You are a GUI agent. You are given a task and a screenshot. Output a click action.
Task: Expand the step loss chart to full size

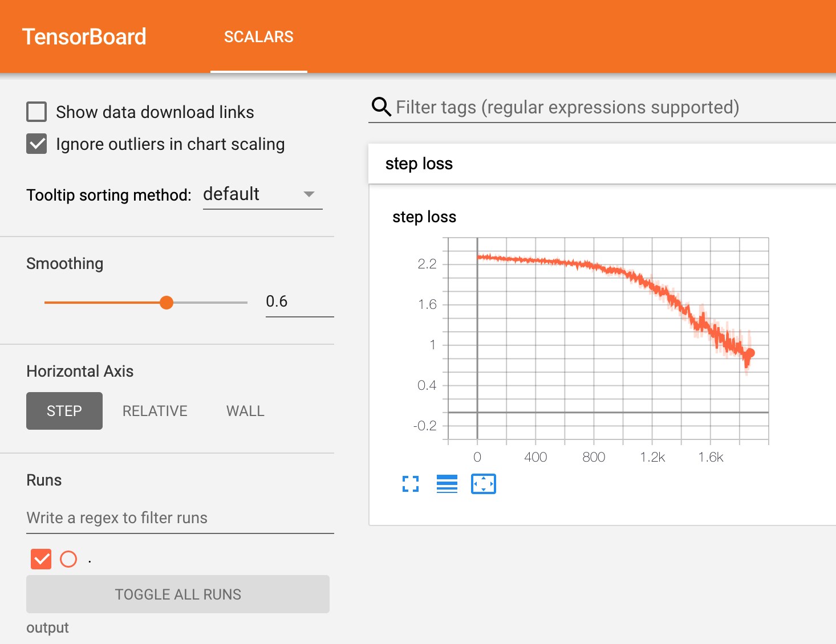[x=411, y=484]
